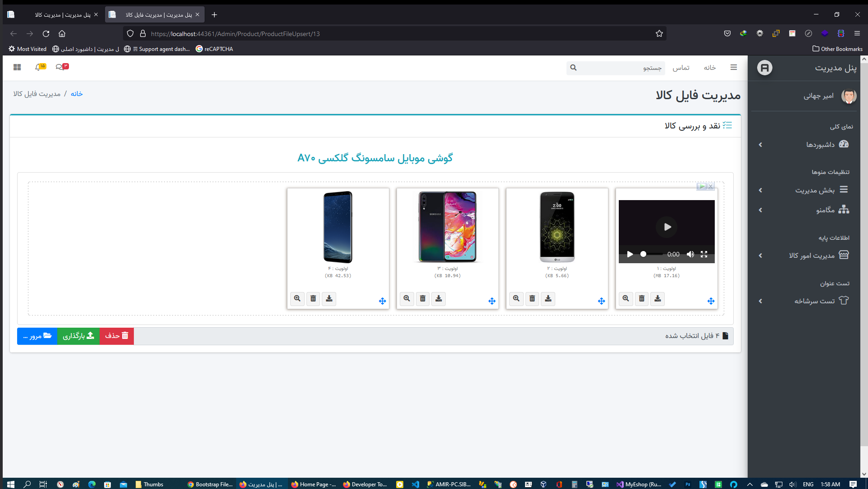Select the active مدیریت فایل کالا tab

coord(155,15)
